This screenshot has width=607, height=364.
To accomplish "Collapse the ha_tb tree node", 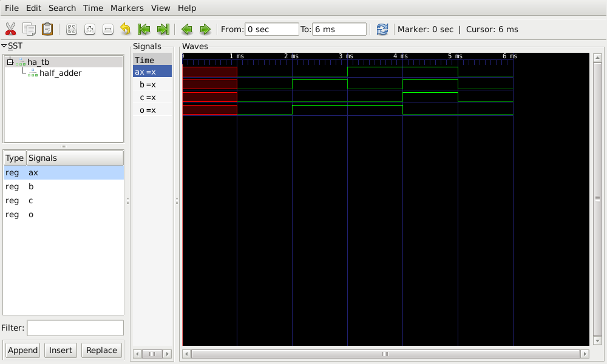I will pos(10,62).
